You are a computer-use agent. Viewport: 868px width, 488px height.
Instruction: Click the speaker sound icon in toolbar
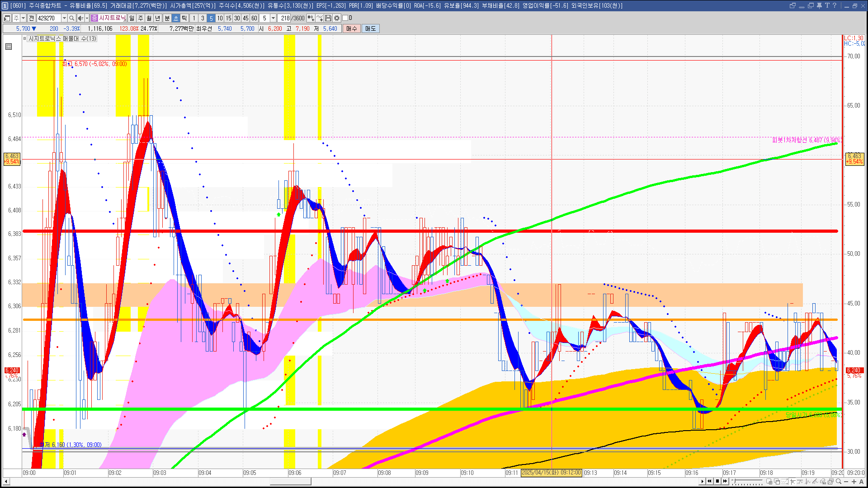(x=80, y=18)
